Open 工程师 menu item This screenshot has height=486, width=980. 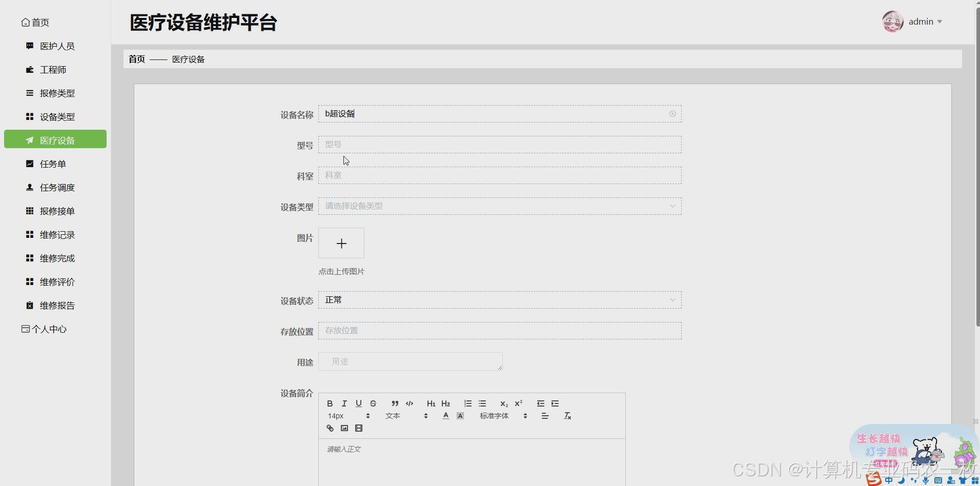[55, 70]
